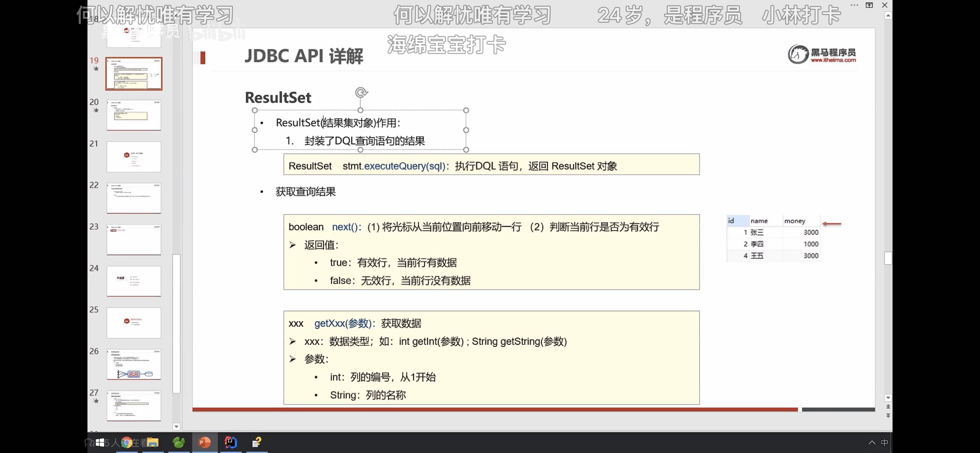The width and height of the screenshot is (980, 453).
Task: Click the green app icon in taskbar
Action: pyautogui.click(x=178, y=442)
